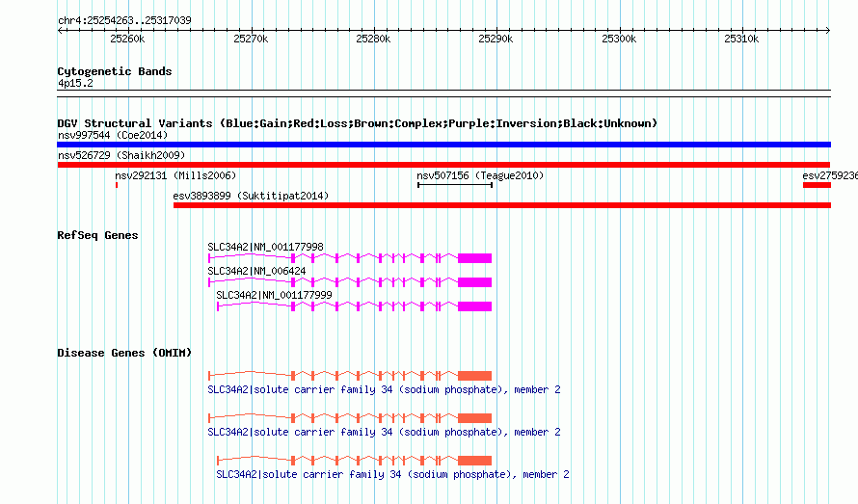Click the 4p15.2 band label
Viewport: 858px width, 504px height.
[x=75, y=83]
